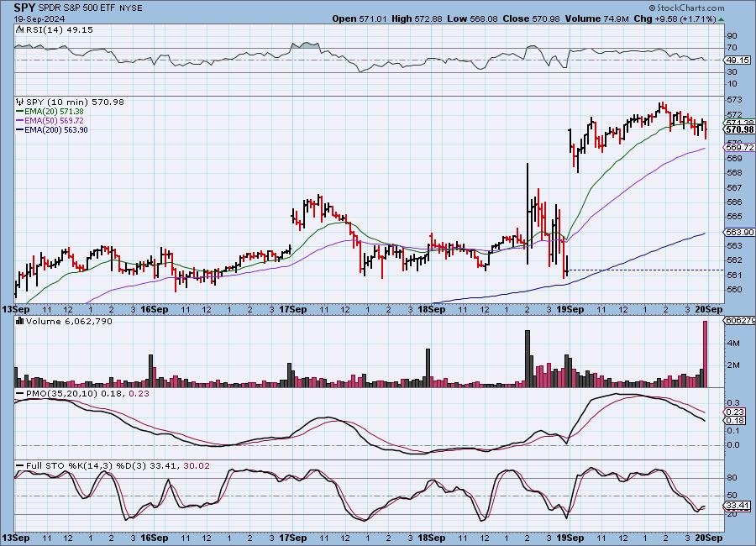Image resolution: width=756 pixels, height=546 pixels.
Task: Click the 573 price level label
Action: point(734,100)
